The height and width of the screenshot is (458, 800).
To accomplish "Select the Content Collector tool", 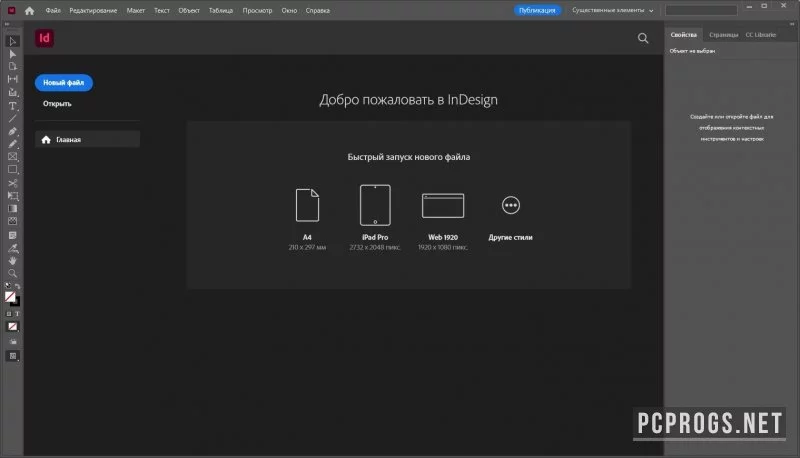I will [x=12, y=92].
